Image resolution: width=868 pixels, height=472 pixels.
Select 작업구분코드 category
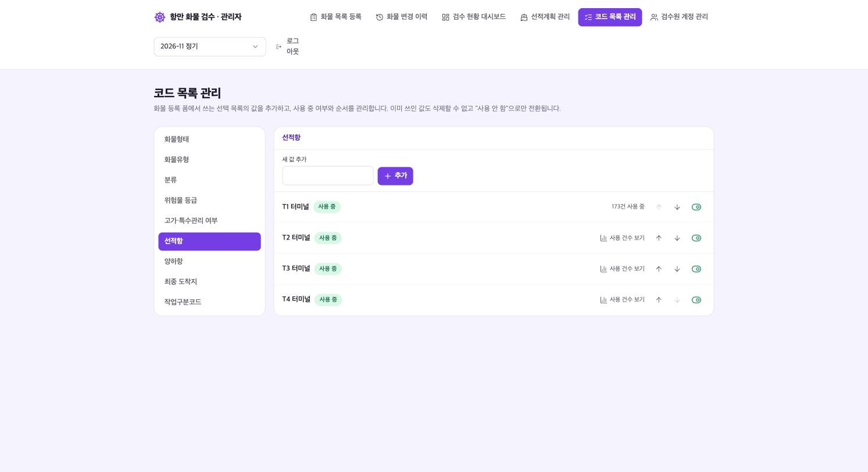(x=210, y=302)
